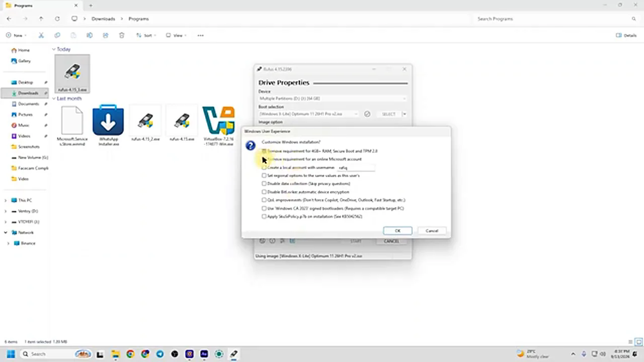Collapse the Last month group
This screenshot has height=362, width=644.
tap(54, 99)
